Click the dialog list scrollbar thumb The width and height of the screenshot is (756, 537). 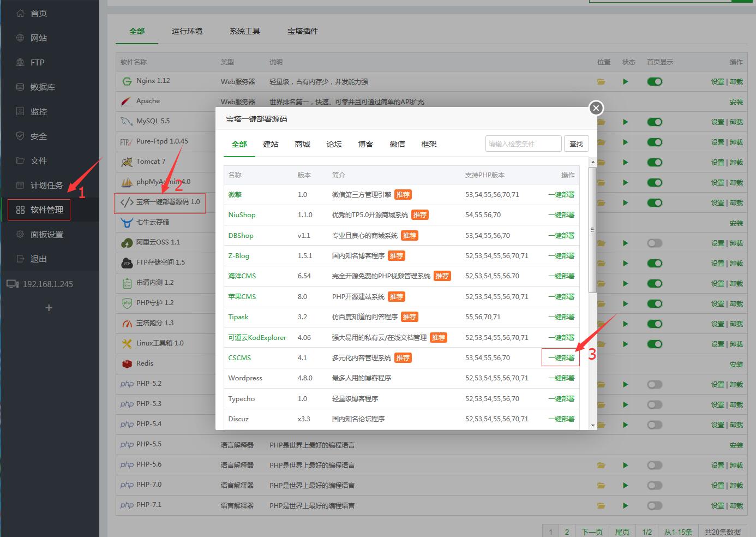point(592,230)
